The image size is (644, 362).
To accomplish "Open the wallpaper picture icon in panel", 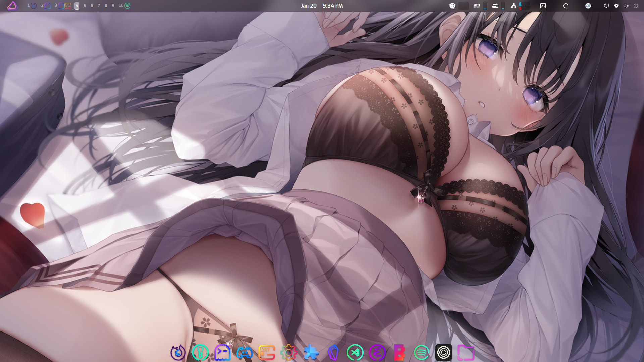I will pos(543,6).
